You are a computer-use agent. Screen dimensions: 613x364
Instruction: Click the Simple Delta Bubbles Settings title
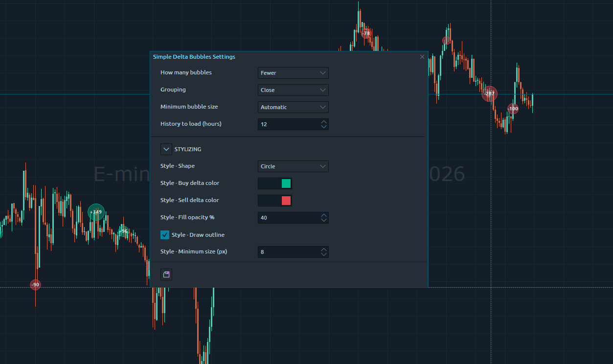pos(194,57)
